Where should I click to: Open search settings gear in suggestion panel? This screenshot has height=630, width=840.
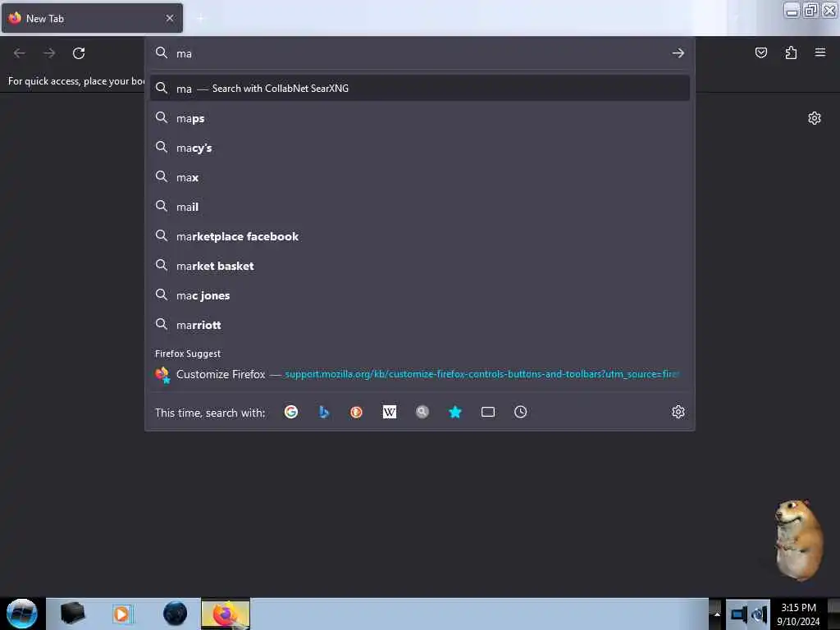pos(678,412)
